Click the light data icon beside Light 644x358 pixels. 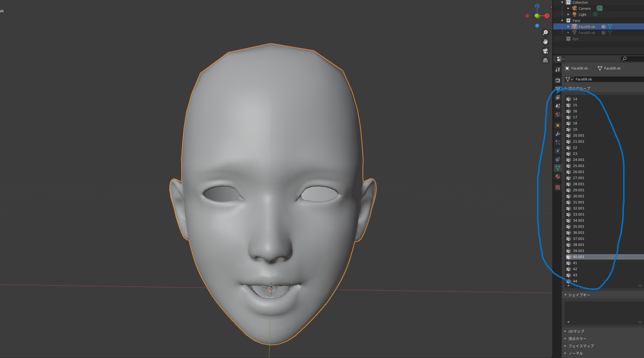coord(595,14)
